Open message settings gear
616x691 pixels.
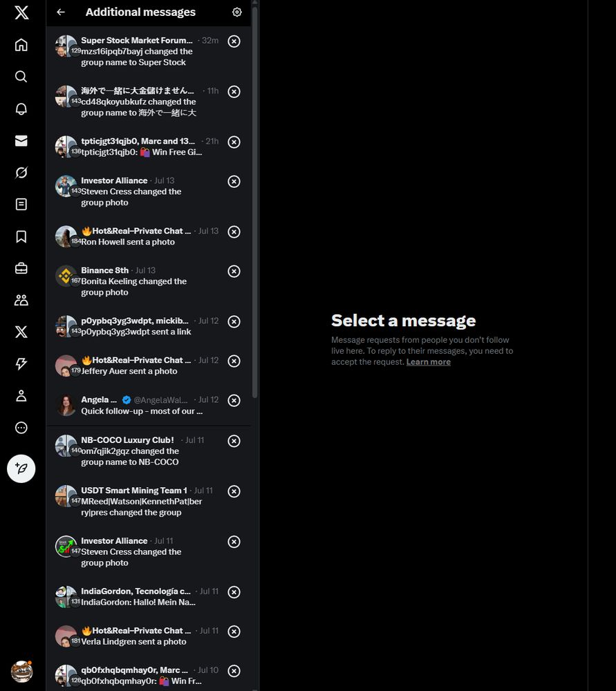(x=236, y=12)
